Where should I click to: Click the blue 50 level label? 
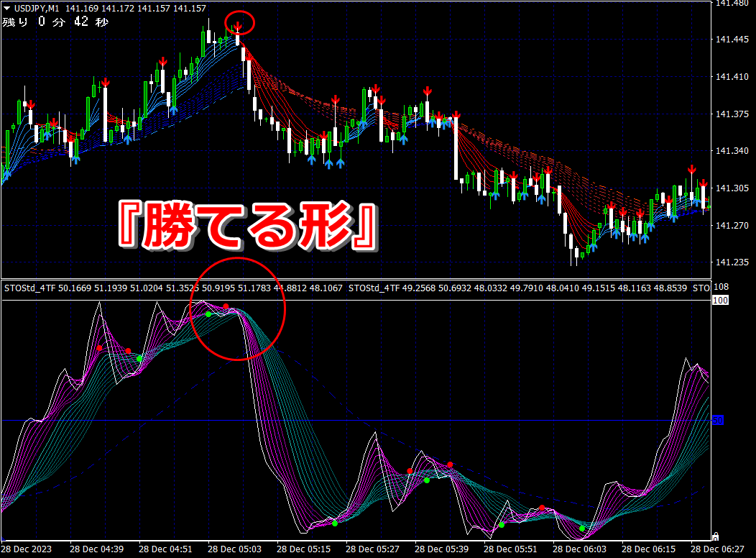[718, 420]
